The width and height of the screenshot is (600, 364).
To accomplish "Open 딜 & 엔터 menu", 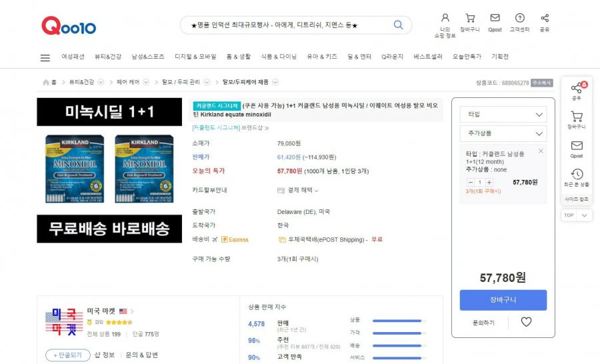I will point(359,56).
